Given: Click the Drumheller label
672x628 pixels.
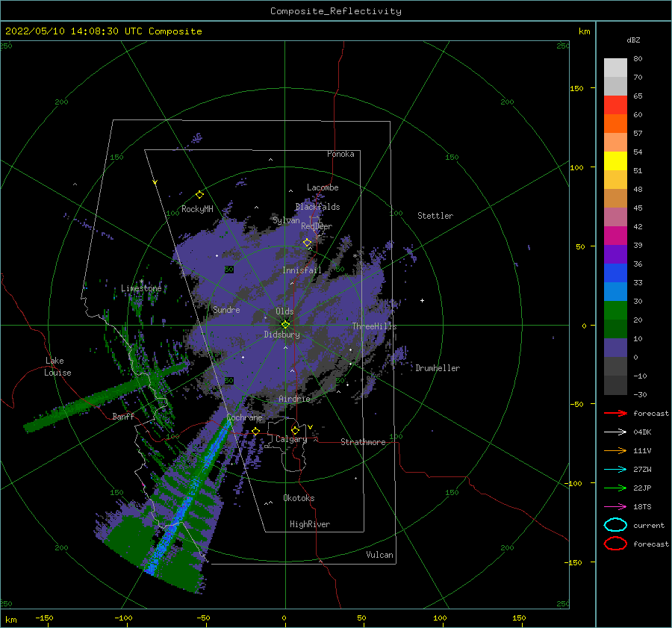Looking at the screenshot, I should 438,368.
